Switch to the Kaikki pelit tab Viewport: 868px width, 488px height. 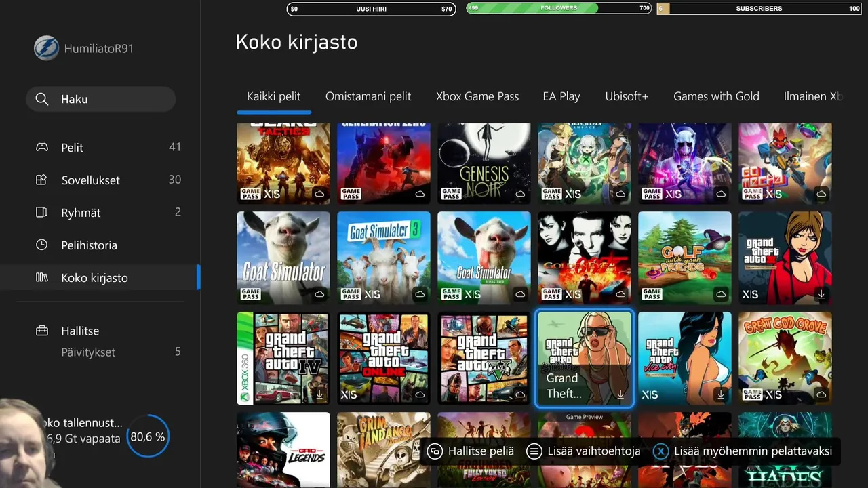(x=274, y=96)
